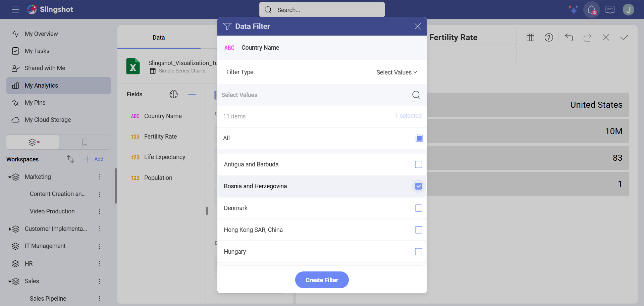
Task: Click the search magnifier in Select Values
Action: tap(416, 95)
